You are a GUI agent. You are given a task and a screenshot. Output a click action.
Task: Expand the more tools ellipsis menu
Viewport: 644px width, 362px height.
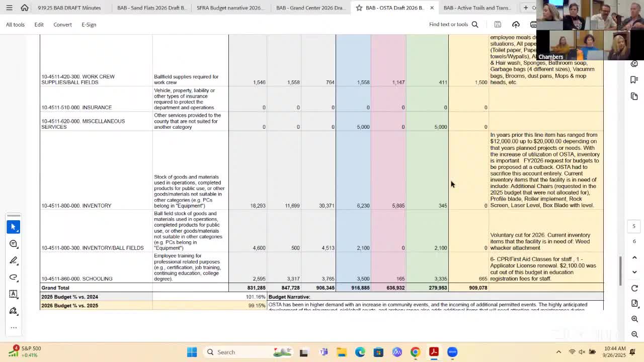tap(14, 327)
